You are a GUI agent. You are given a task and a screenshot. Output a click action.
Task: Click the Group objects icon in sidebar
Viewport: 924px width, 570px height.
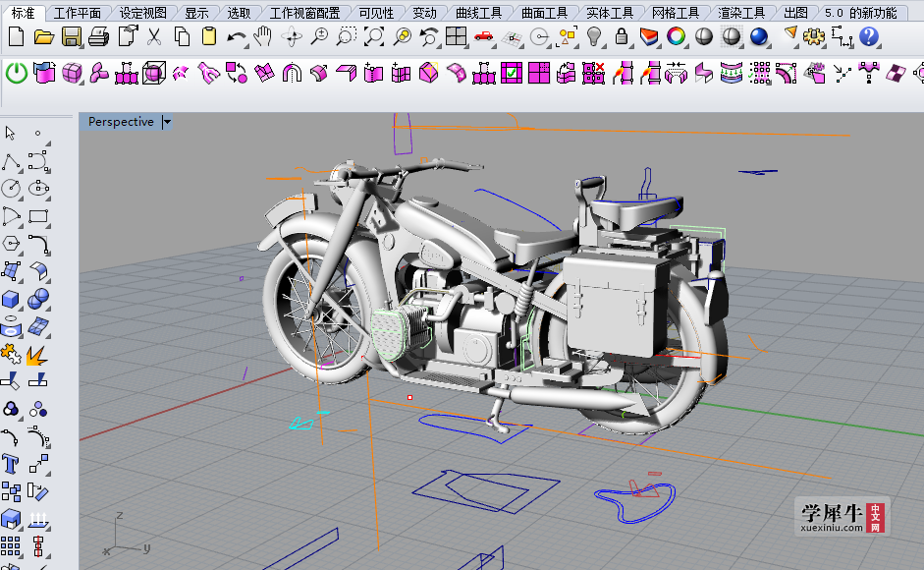tap(11, 410)
